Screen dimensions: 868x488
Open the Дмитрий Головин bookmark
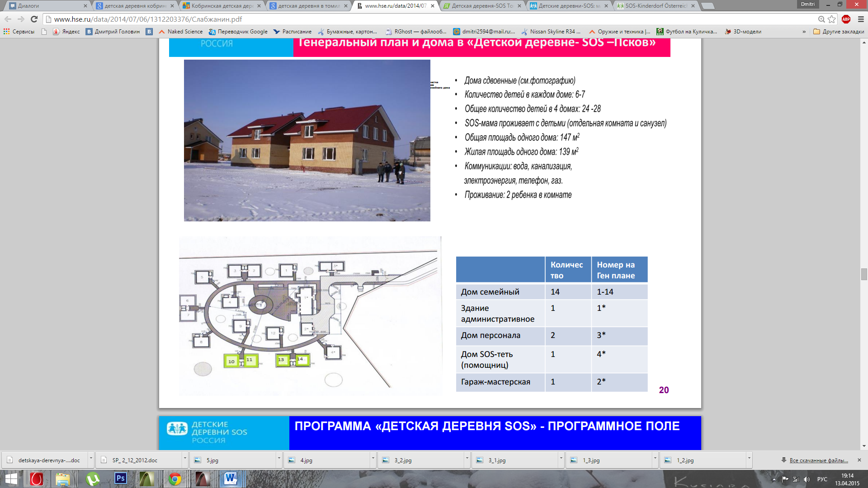[113, 32]
